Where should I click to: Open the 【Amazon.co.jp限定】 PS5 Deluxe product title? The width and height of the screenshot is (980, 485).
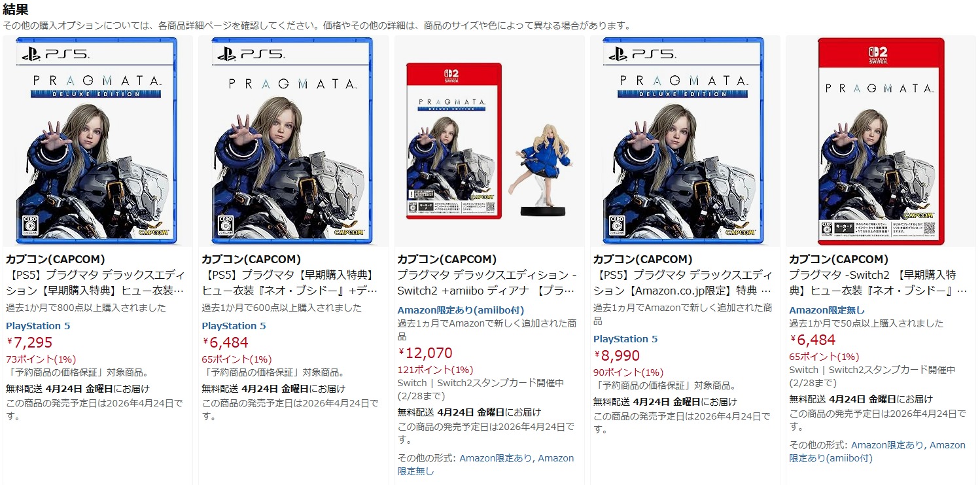click(682, 282)
